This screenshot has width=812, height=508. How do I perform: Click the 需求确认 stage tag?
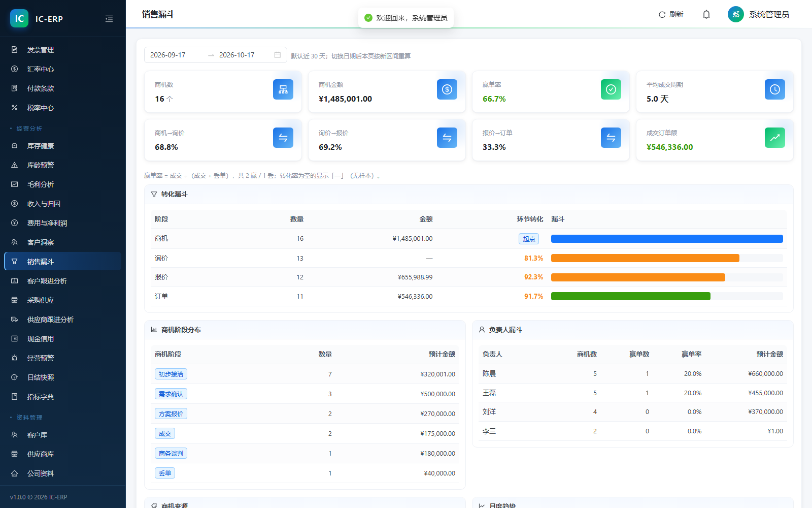coord(171,394)
